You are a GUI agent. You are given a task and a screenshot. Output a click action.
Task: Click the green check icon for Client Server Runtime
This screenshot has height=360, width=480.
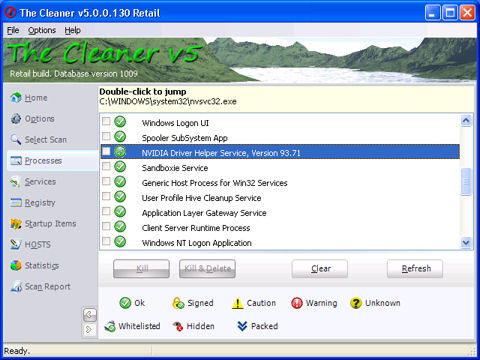point(120,227)
